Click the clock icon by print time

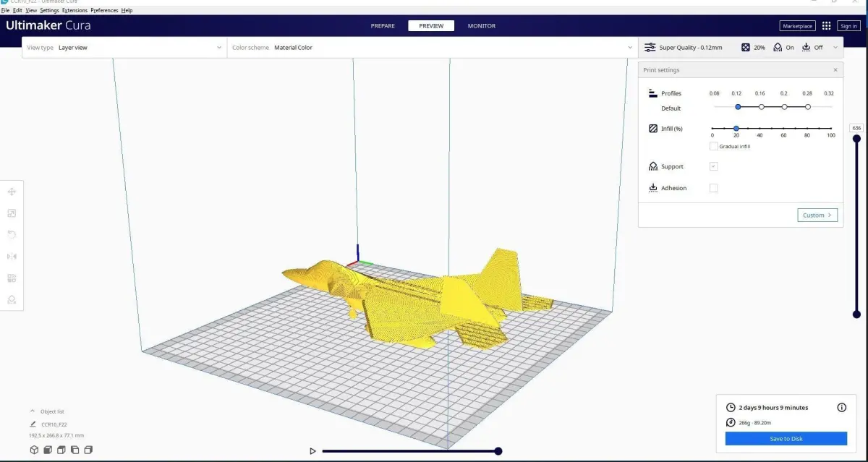pos(731,408)
